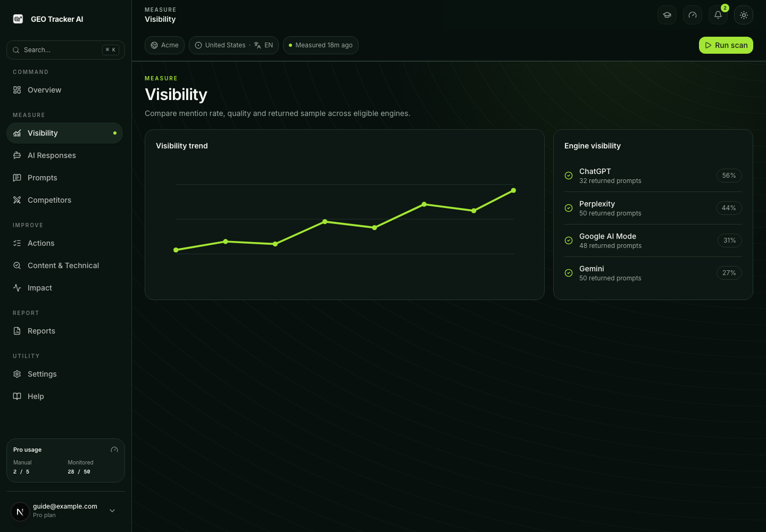Go to the Impact page
The height and width of the screenshot is (532, 766).
(x=64, y=288)
